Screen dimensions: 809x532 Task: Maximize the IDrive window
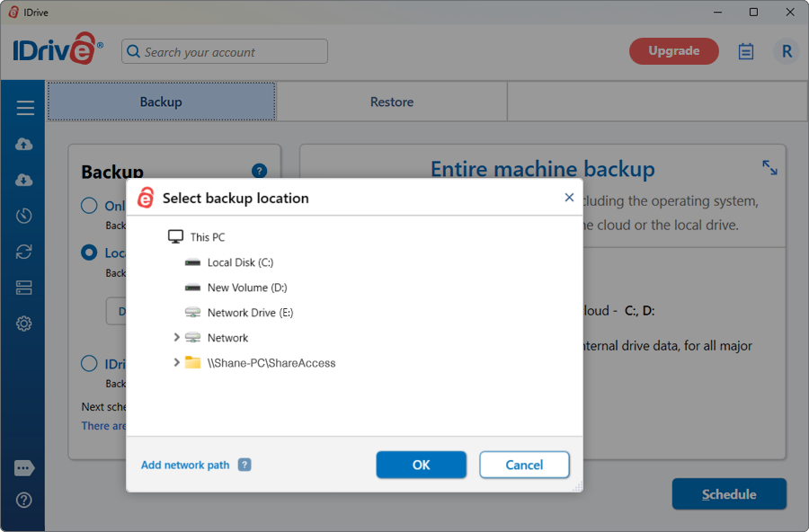754,12
